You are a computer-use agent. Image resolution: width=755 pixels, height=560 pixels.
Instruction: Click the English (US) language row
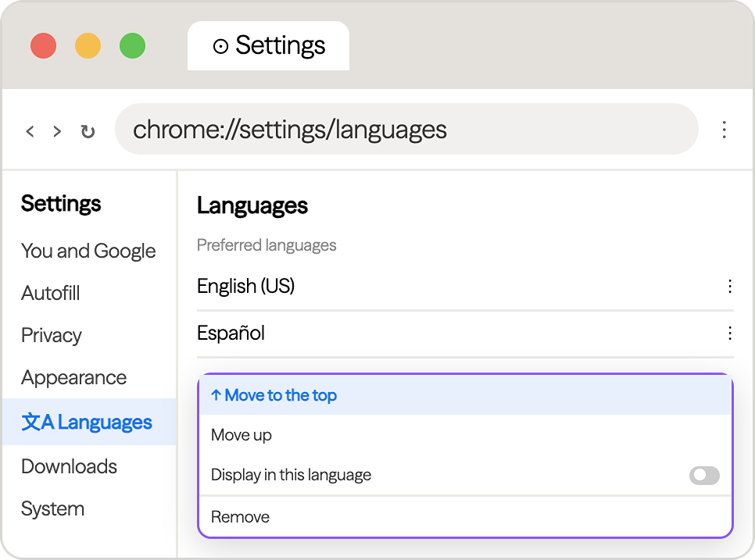(x=465, y=287)
